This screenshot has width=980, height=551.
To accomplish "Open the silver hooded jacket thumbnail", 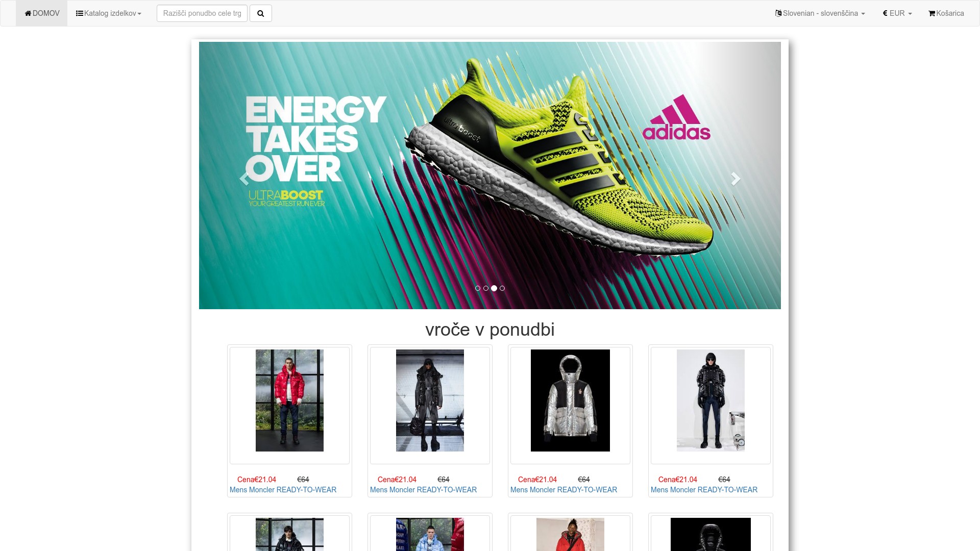I will pyautogui.click(x=570, y=400).
